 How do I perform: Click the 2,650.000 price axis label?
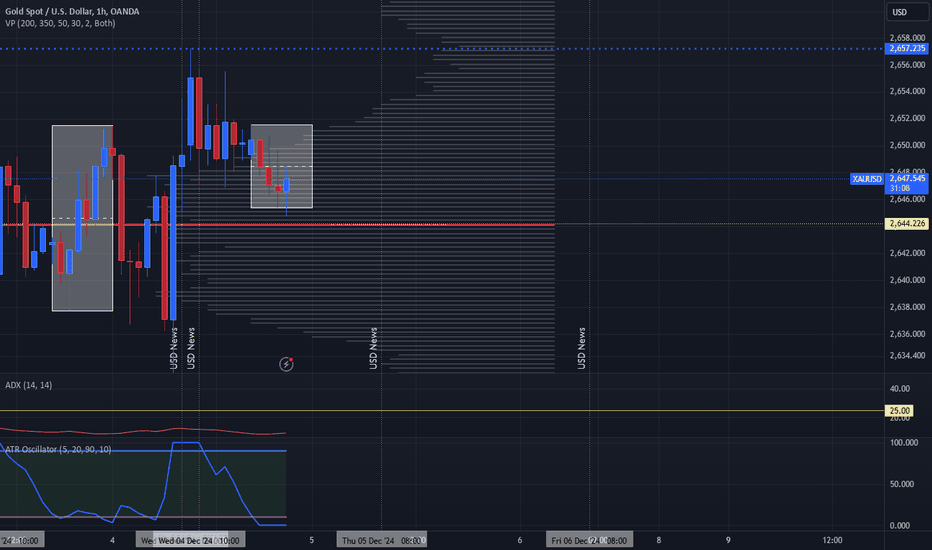click(x=907, y=145)
